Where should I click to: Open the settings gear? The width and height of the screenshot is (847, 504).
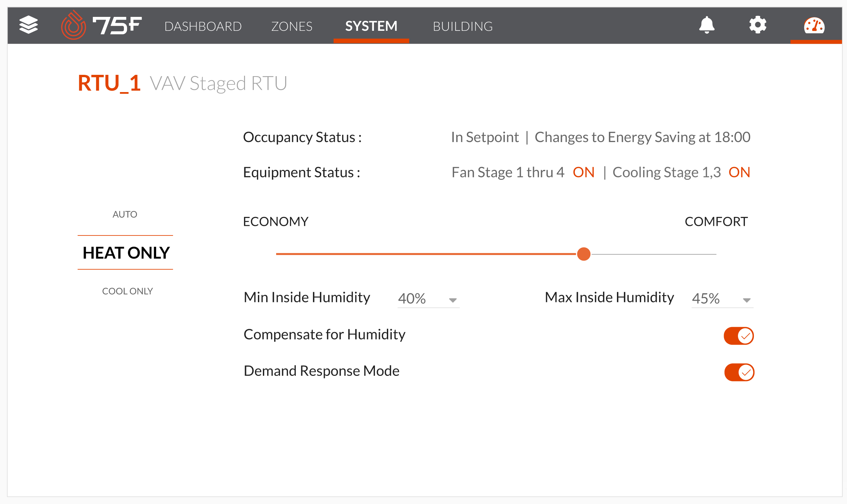[x=757, y=25]
